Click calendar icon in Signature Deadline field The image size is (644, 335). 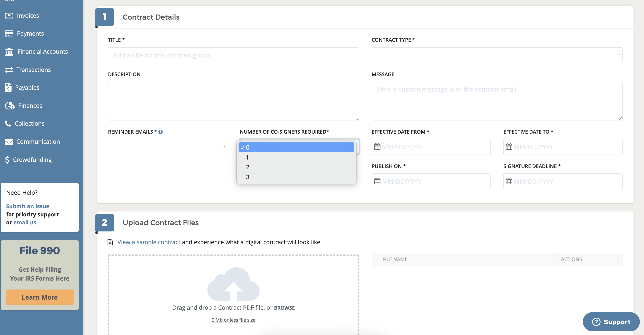point(509,181)
